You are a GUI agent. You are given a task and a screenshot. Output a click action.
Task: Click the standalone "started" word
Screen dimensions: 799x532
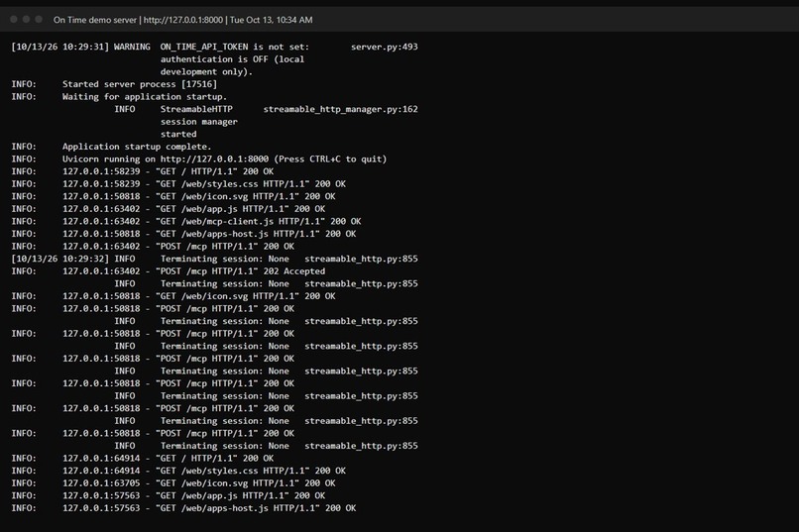[x=178, y=134]
